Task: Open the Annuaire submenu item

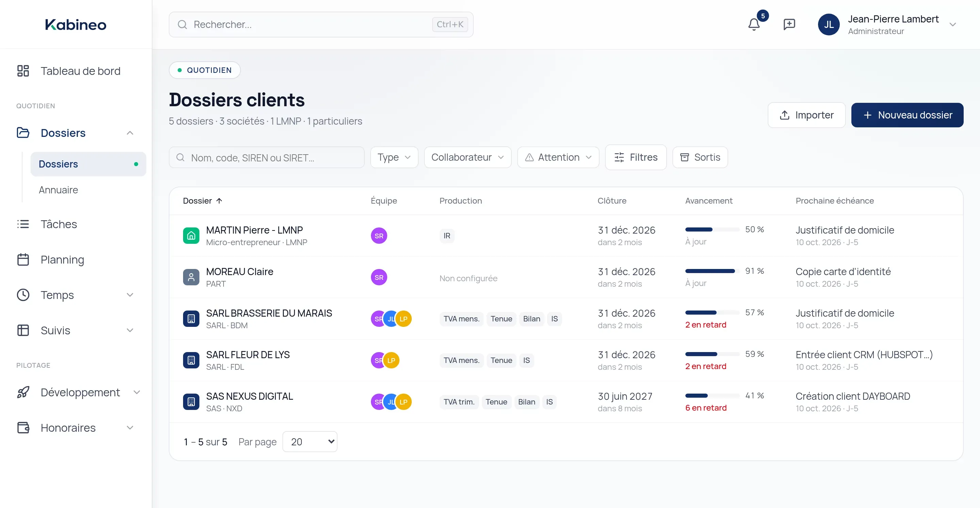Action: coord(58,190)
